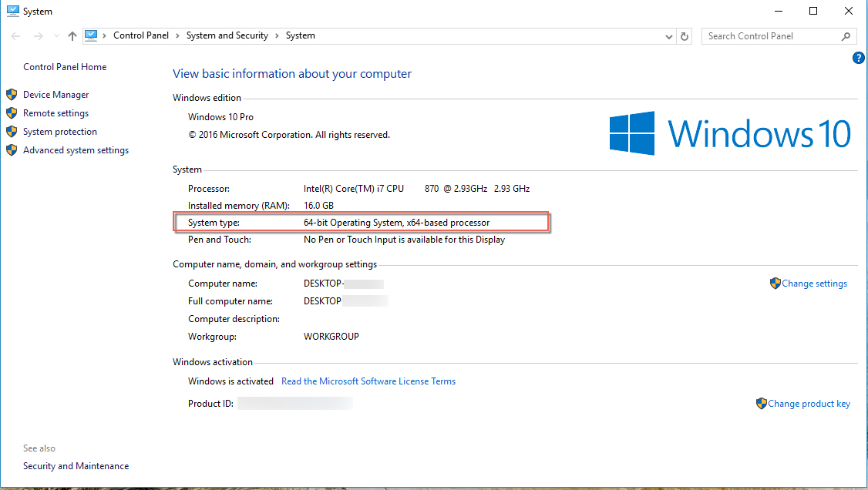868x490 pixels.
Task: Open the address bar history dropdown
Action: click(669, 36)
